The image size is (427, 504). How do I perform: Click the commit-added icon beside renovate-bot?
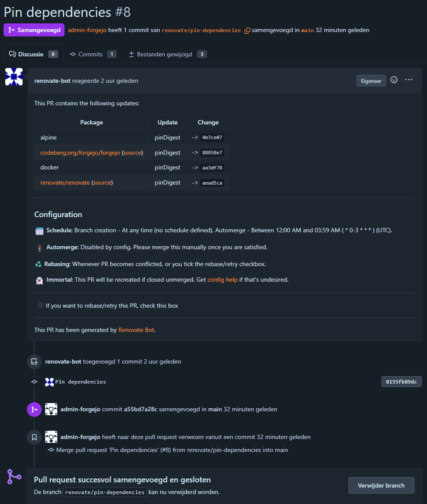point(34,362)
